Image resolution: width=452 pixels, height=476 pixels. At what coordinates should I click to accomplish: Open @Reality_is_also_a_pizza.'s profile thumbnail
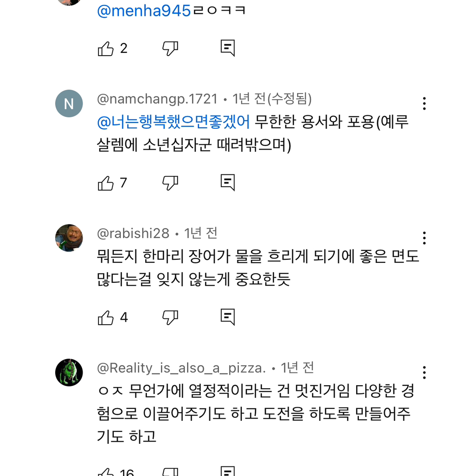pos(69,372)
